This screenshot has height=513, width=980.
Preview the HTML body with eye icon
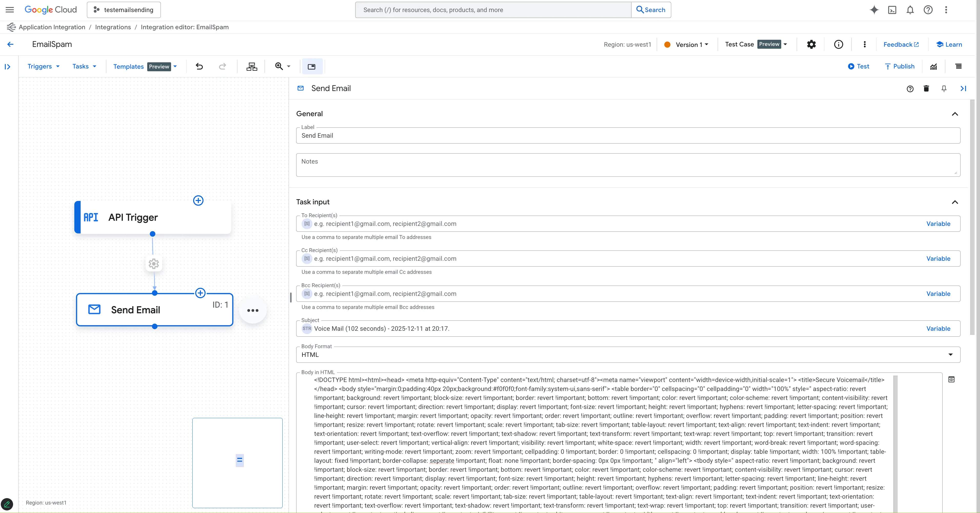952,379
